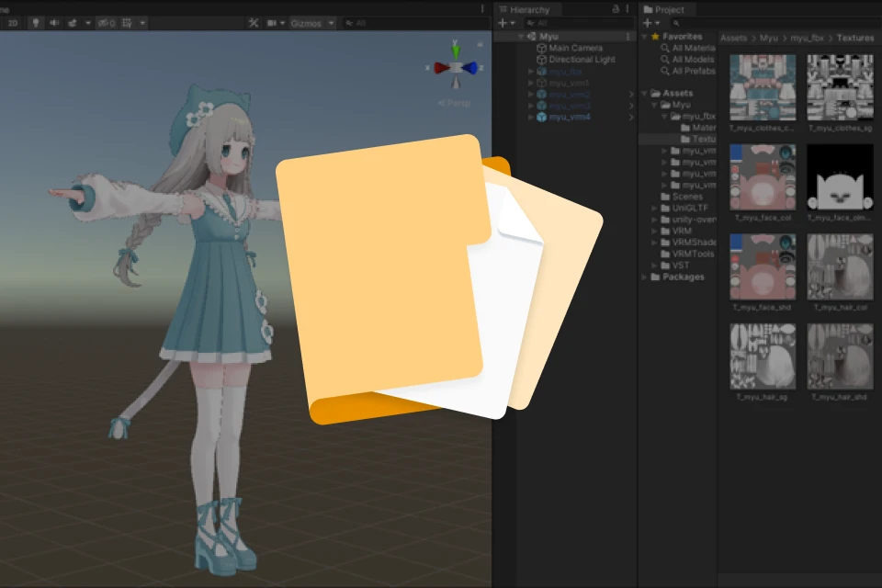Open scene camera settings icon
Viewport: 882px width, 588px height.
(272, 23)
